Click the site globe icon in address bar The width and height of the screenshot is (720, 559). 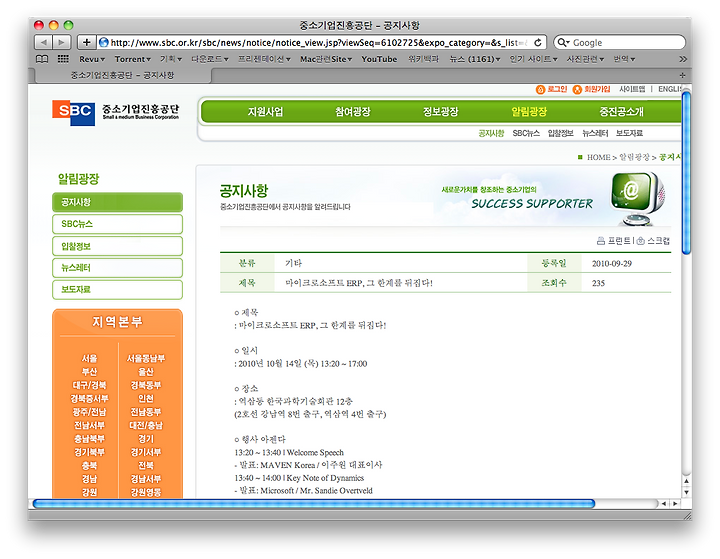pos(104,42)
